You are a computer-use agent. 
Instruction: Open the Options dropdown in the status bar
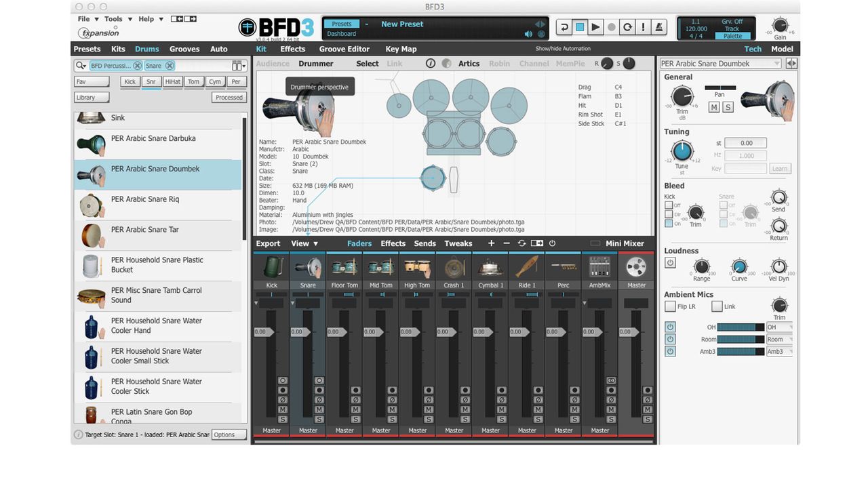(x=229, y=435)
